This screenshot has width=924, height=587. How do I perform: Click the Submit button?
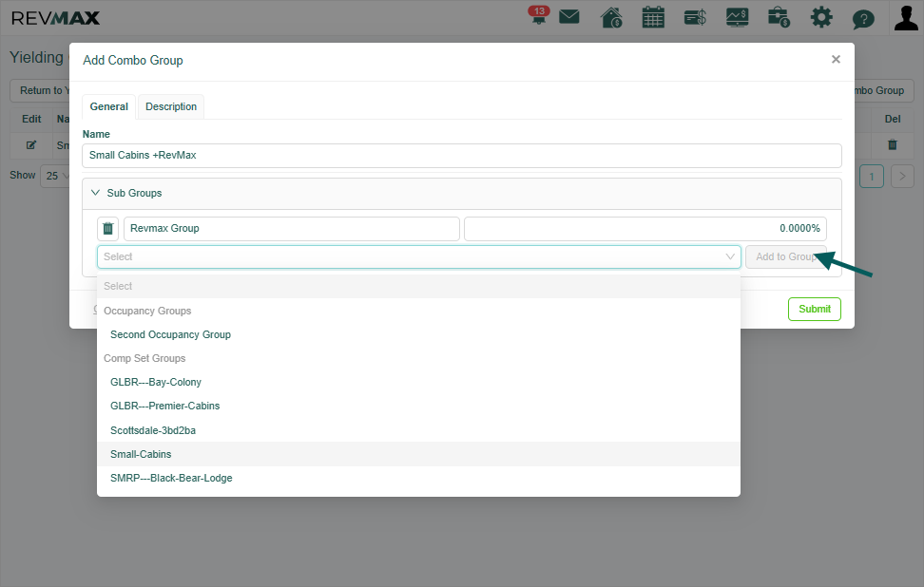click(815, 309)
